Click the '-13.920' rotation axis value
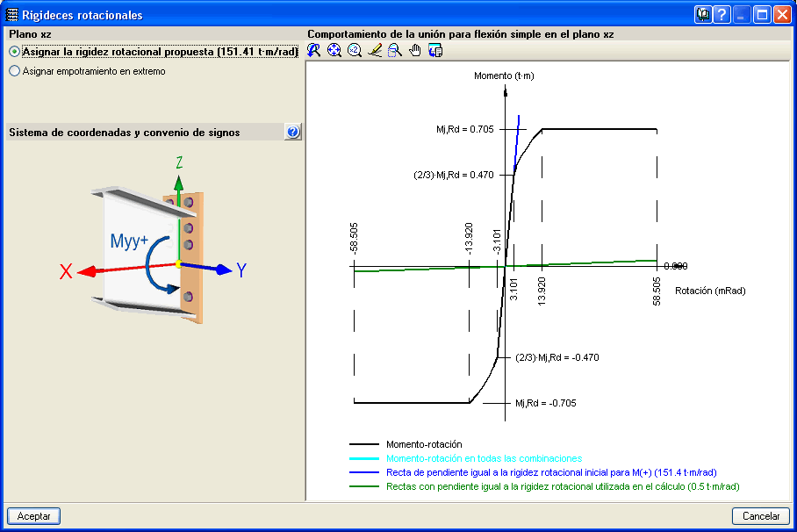This screenshot has width=797, height=532. click(x=469, y=239)
